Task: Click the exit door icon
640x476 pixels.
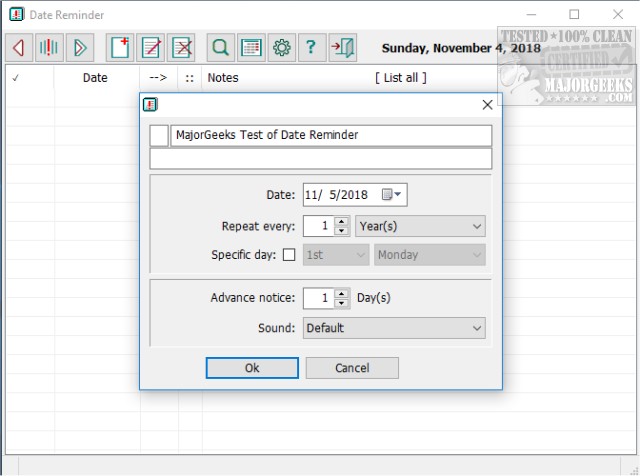Action: pos(343,47)
